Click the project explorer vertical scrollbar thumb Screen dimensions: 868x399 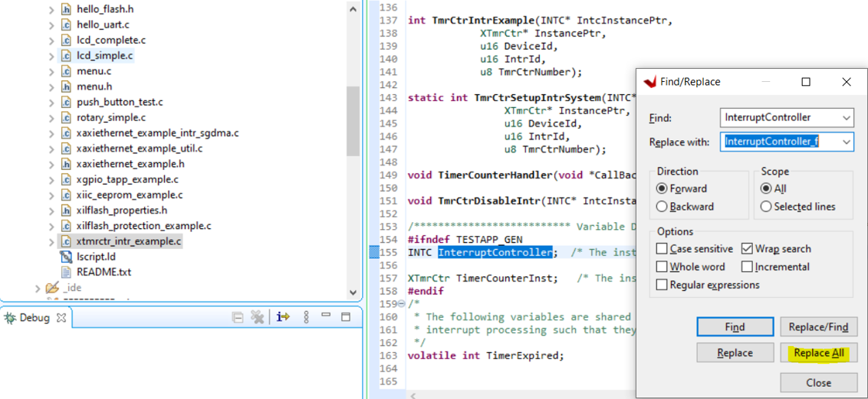[353, 121]
